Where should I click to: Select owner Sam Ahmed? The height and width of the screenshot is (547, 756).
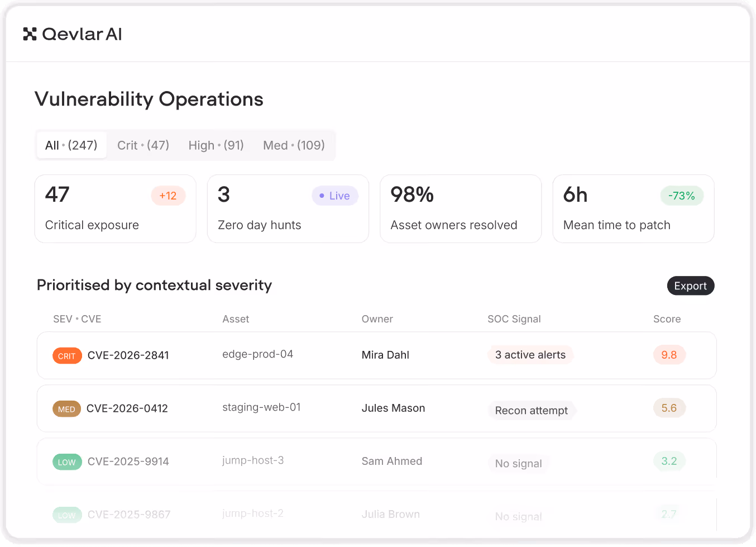pos(392,461)
